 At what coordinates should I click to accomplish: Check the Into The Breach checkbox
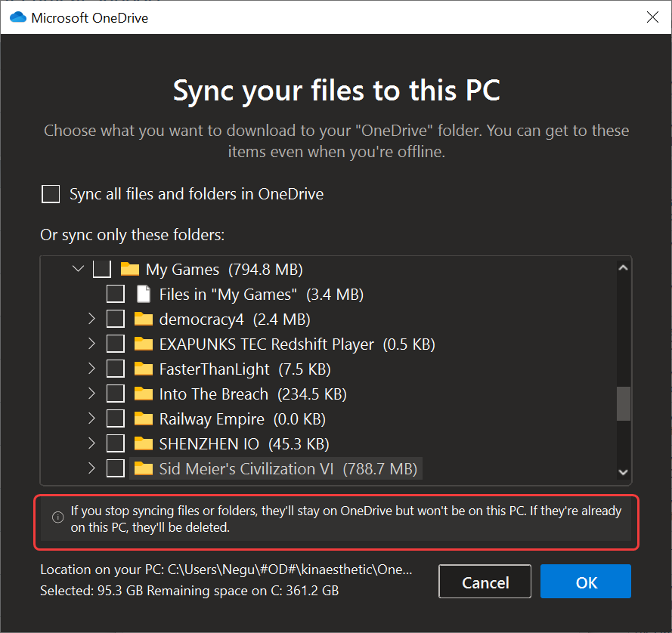coord(116,394)
